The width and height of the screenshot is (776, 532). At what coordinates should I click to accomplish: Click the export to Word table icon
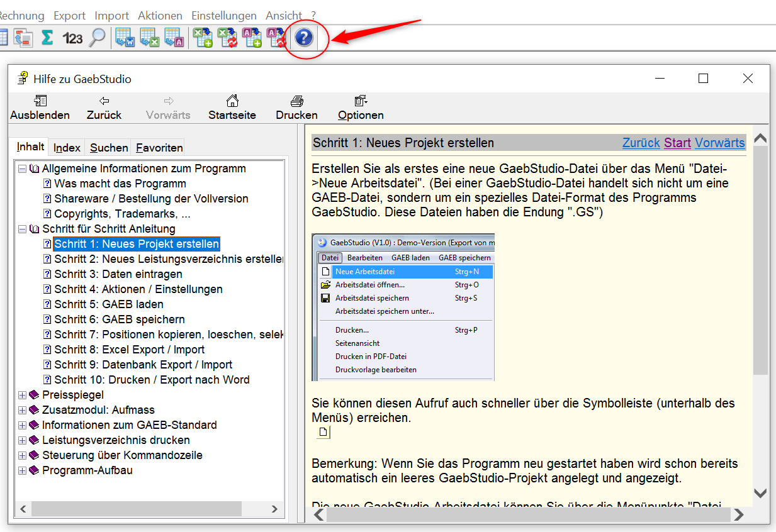point(125,38)
